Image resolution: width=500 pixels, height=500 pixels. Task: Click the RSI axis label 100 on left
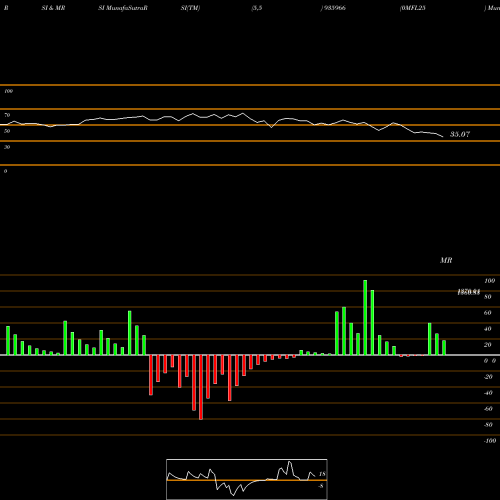pyautogui.click(x=8, y=91)
